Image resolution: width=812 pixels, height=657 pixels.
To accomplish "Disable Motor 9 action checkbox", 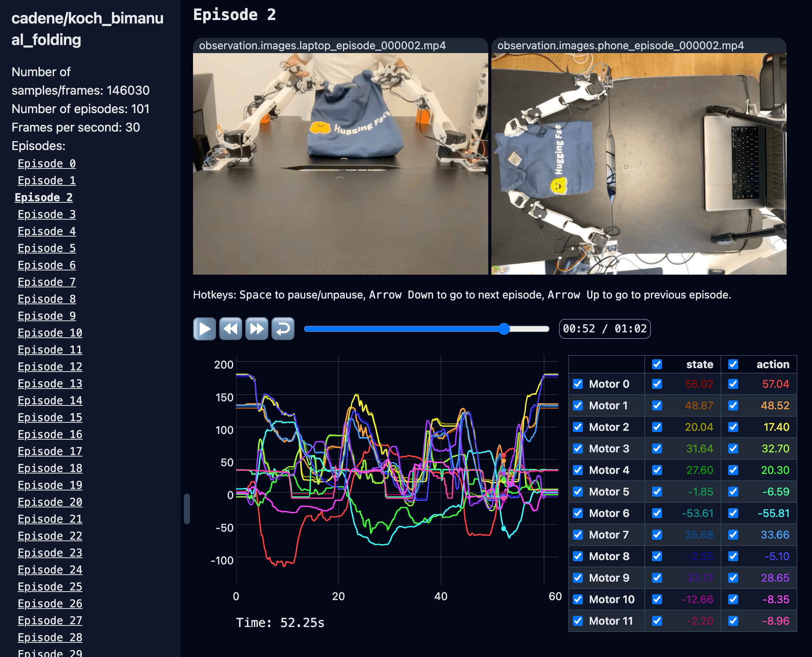I will click(733, 578).
